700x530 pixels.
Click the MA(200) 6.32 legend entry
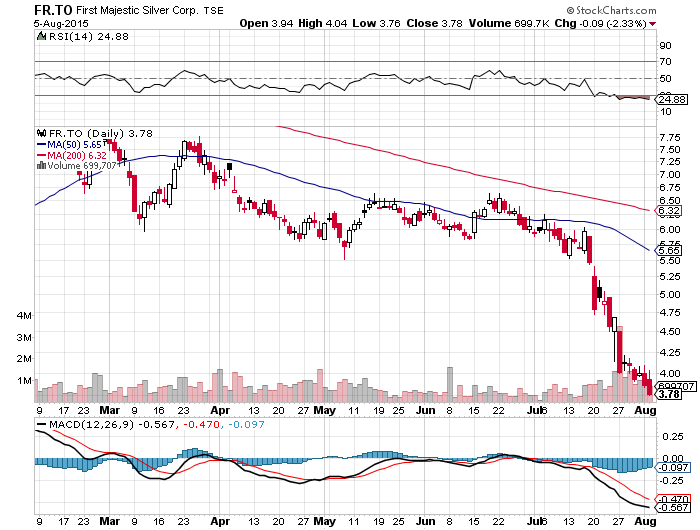coord(77,155)
